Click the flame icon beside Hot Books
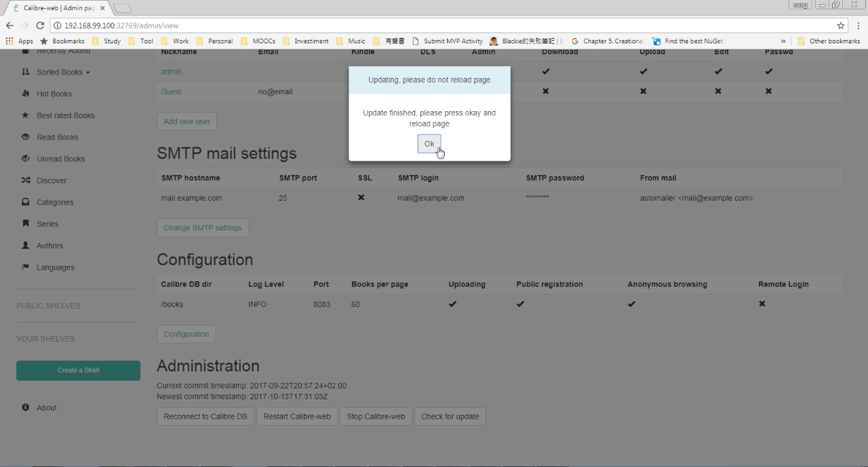Image resolution: width=868 pixels, height=467 pixels. coord(26,93)
